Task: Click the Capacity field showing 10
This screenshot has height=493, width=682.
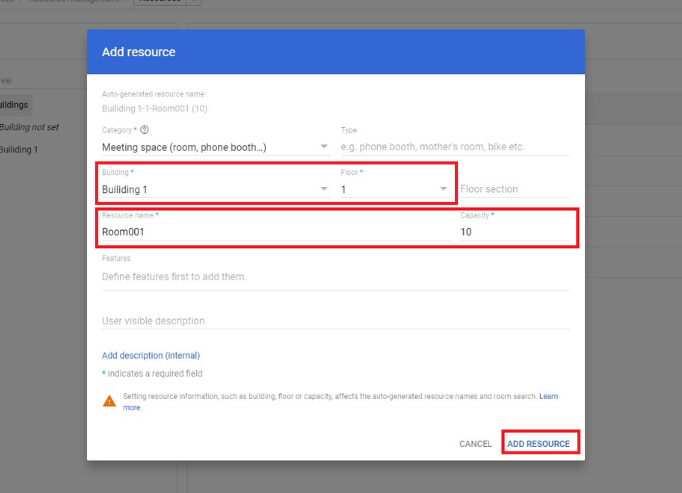Action: coord(515,232)
